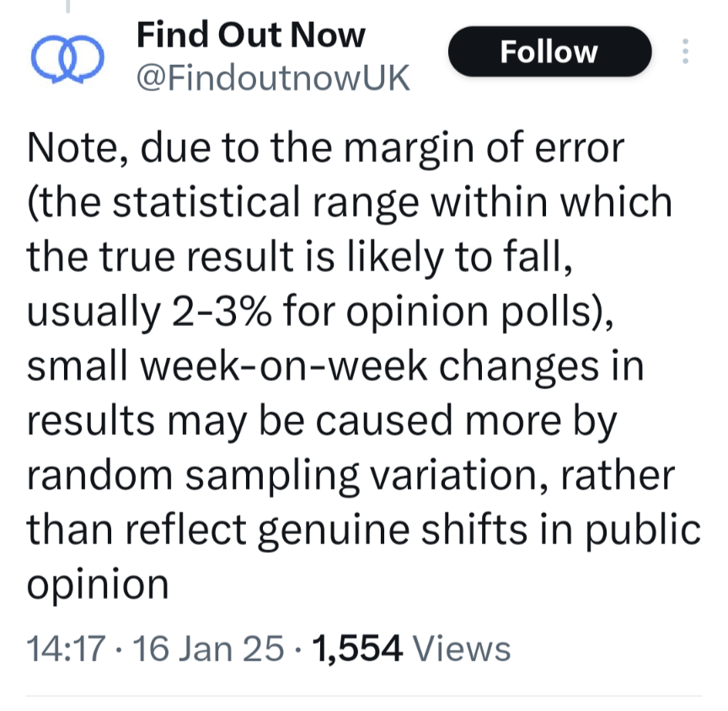
Task: Visit the @FindoutnowUK handle
Action: pos(273,78)
